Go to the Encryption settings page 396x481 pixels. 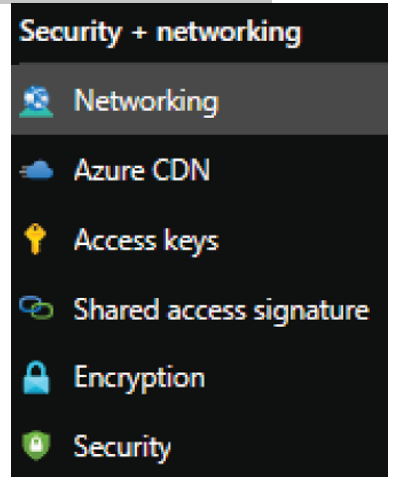tap(199, 377)
